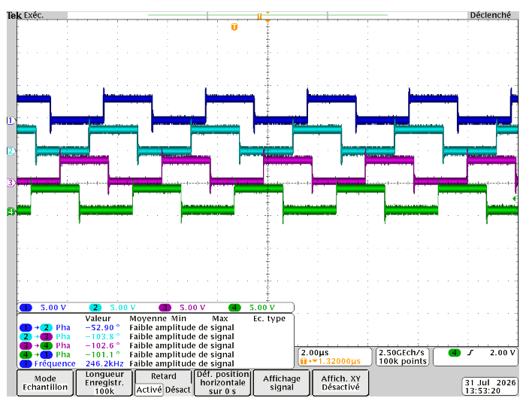Screen dimensions: 532x404
Task: Click the Min column header
Action: tap(179, 318)
